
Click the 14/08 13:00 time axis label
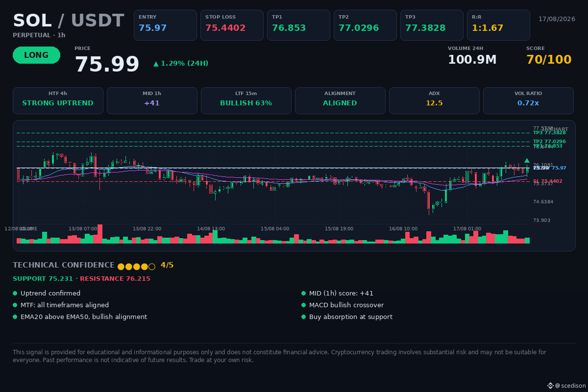(211, 229)
